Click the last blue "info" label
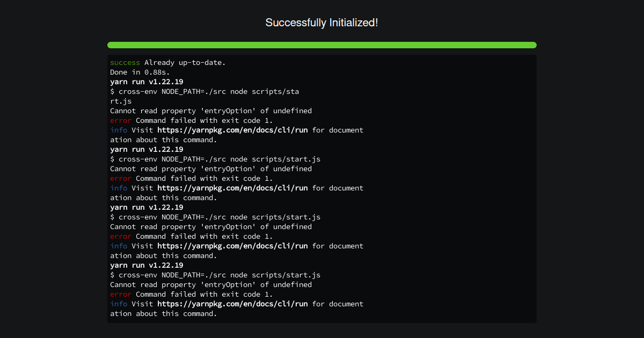 (119, 304)
